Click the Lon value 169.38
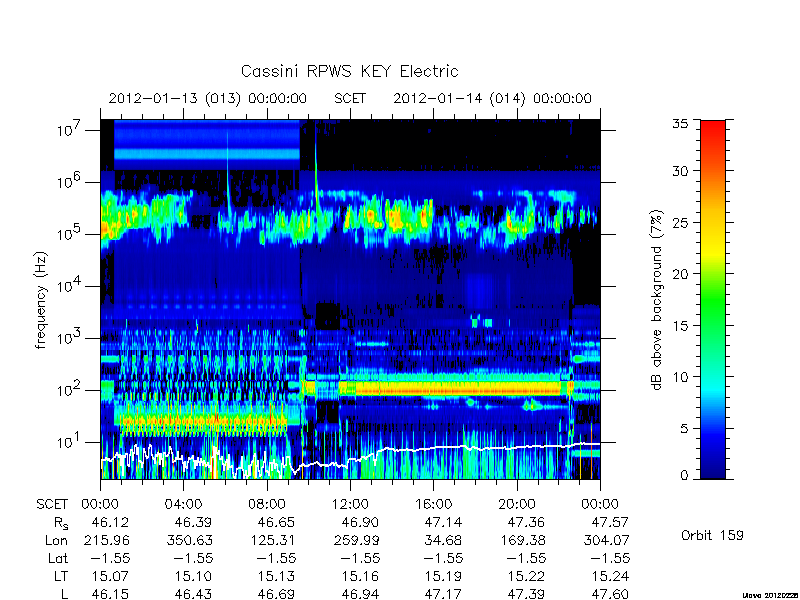800x600 pixels. (x=522, y=540)
